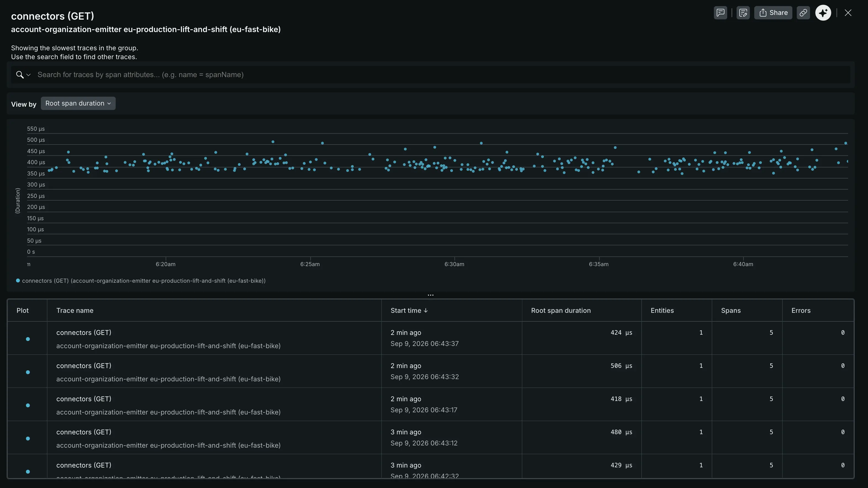Select the plot dot for 506 µs trace

click(x=28, y=372)
